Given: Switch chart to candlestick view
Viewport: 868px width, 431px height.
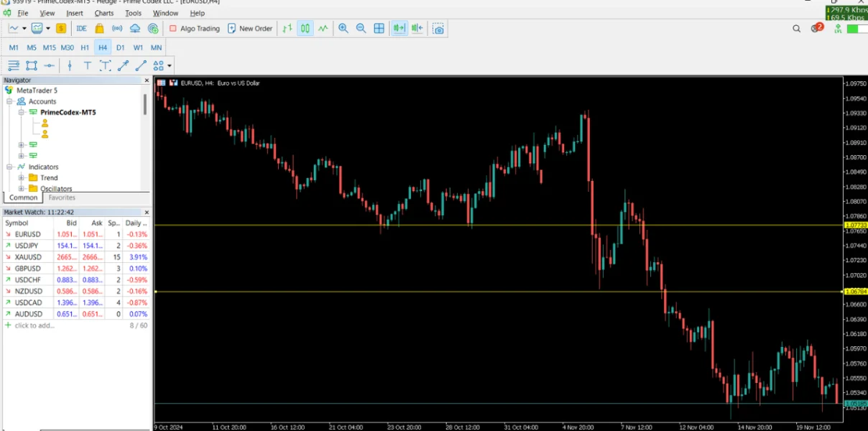Looking at the screenshot, I should point(305,29).
